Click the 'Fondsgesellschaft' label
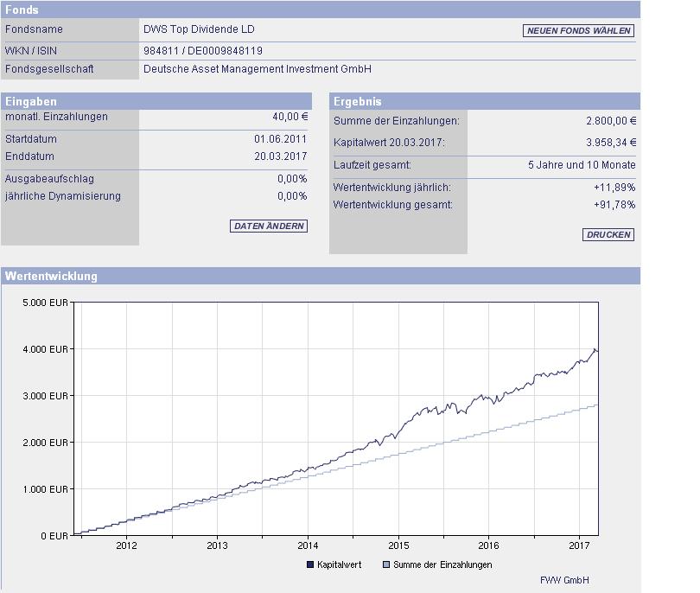The width and height of the screenshot is (700, 593). tap(49, 69)
